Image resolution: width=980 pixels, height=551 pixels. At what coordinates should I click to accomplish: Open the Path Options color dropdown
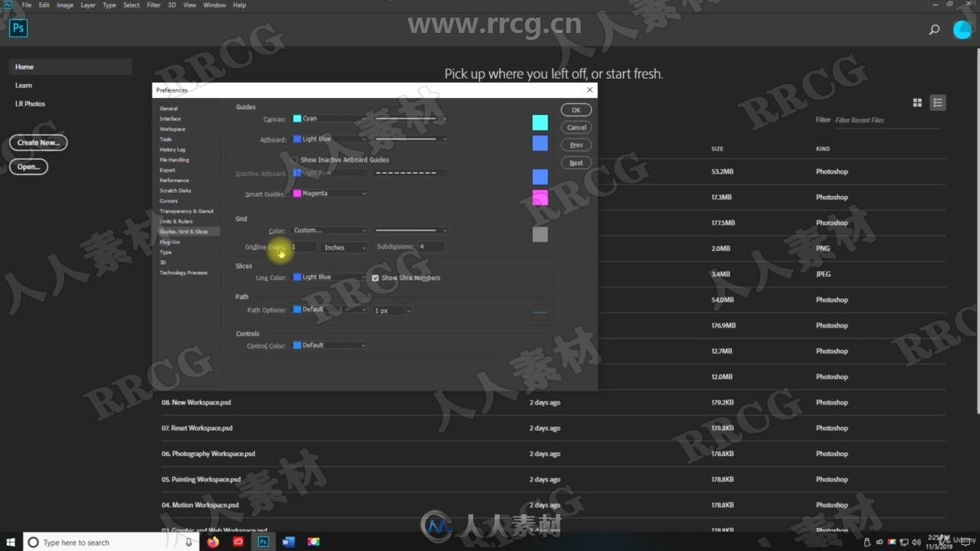tap(329, 310)
